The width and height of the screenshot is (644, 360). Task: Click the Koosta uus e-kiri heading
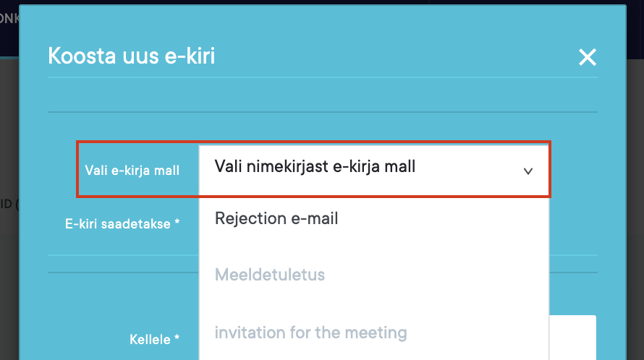pos(131,56)
